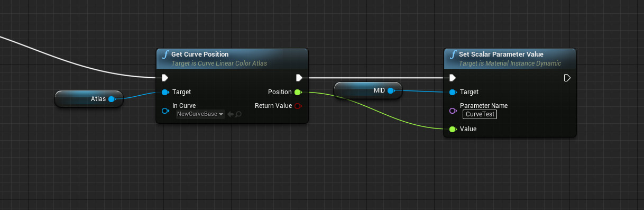Click the green Position output pin
The image size is (644, 210).
(298, 92)
